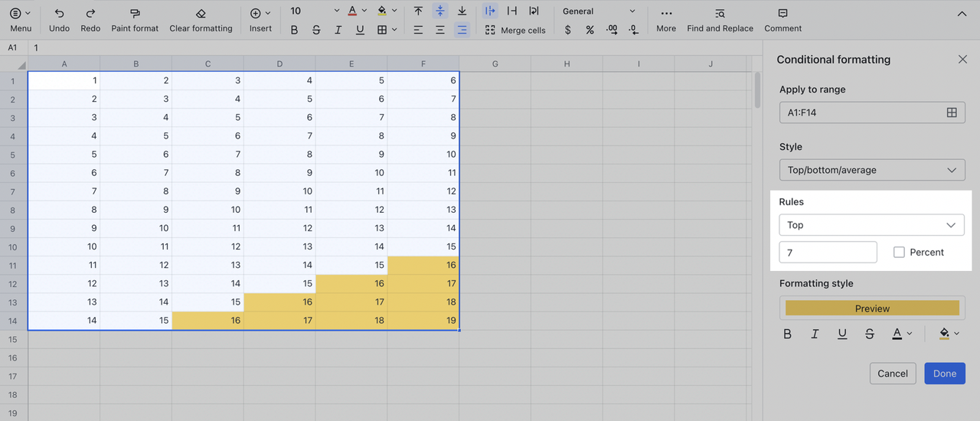Open fill color picker in Formatting style

(x=948, y=334)
